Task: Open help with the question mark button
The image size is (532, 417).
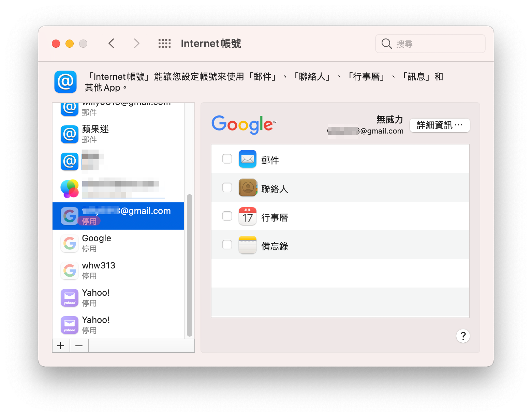Action: (x=463, y=336)
